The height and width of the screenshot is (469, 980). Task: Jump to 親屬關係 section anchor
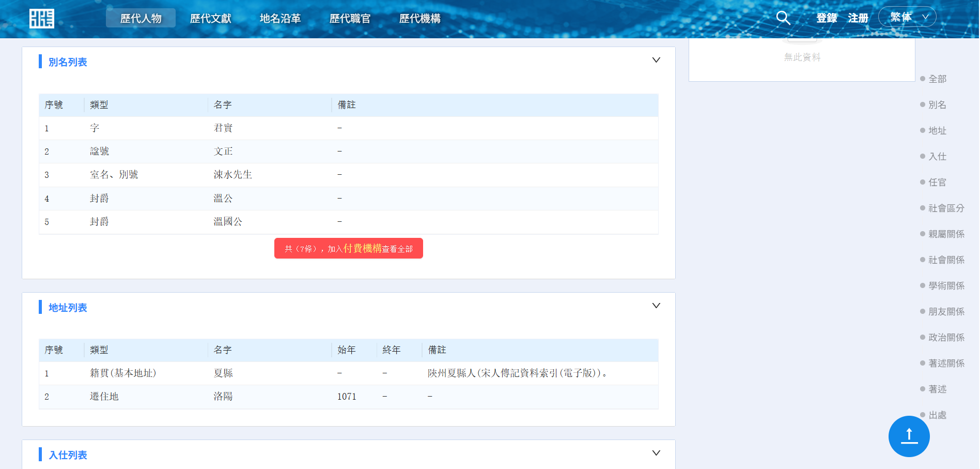point(946,234)
